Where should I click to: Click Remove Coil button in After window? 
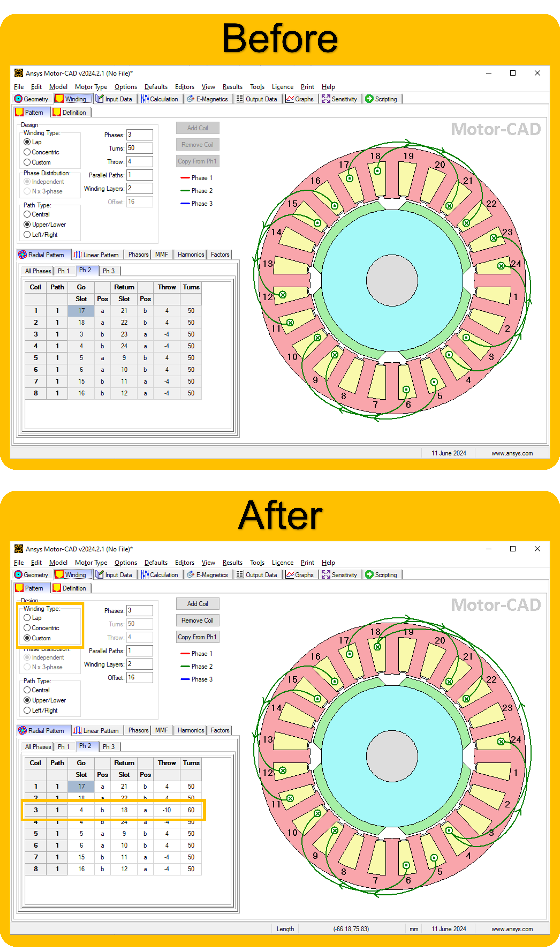click(x=198, y=620)
